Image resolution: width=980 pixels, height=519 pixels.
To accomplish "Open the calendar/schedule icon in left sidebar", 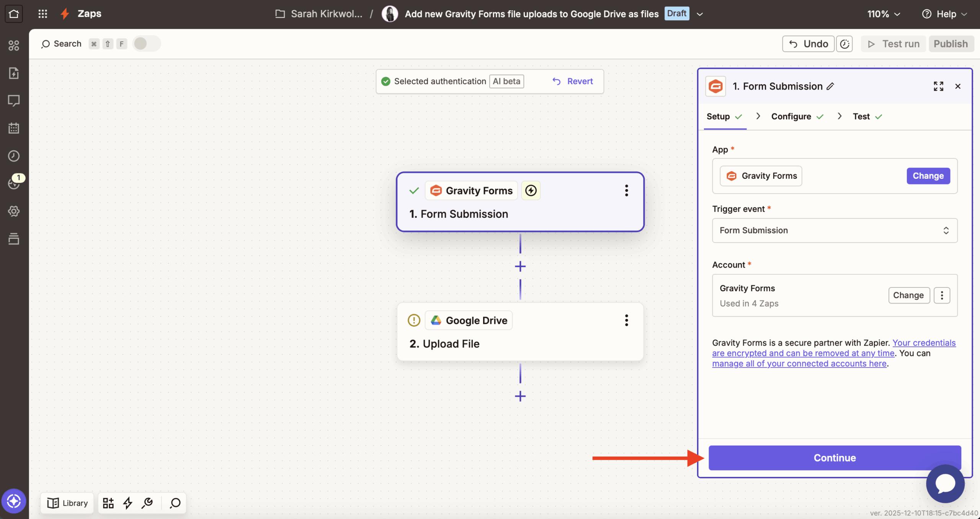I will pyautogui.click(x=14, y=128).
